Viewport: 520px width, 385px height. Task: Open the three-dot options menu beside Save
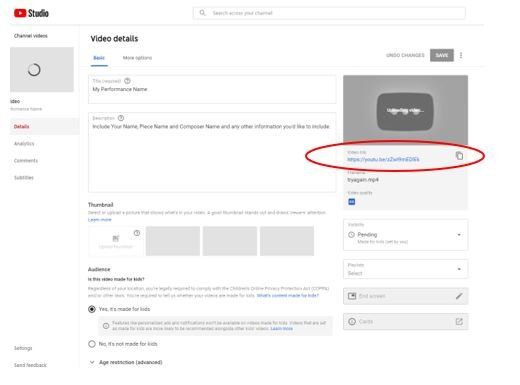[461, 55]
